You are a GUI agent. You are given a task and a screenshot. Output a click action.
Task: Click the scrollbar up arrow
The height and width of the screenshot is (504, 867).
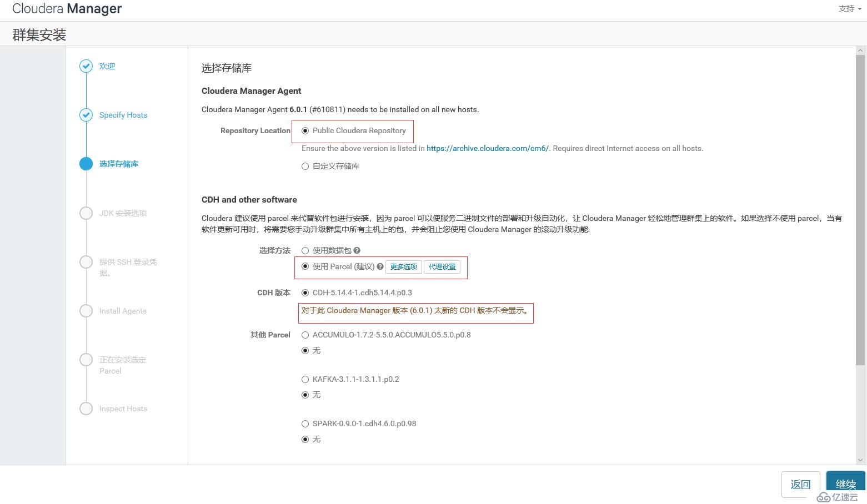[x=860, y=51]
